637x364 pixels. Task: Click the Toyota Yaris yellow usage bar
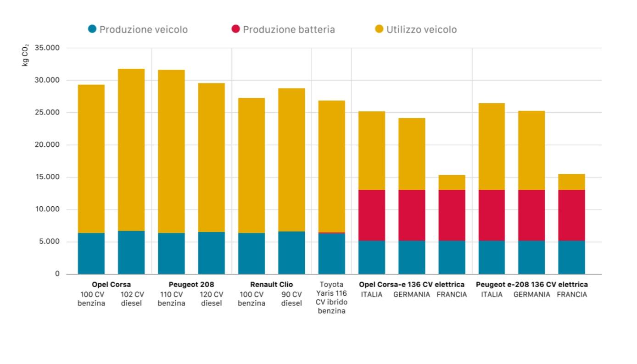point(331,166)
